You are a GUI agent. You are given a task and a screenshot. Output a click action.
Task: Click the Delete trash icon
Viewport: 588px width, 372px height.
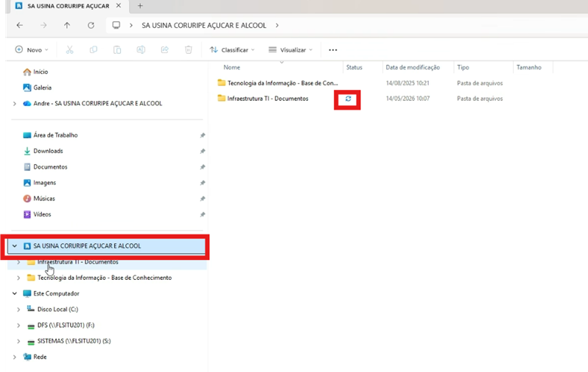pyautogui.click(x=188, y=50)
